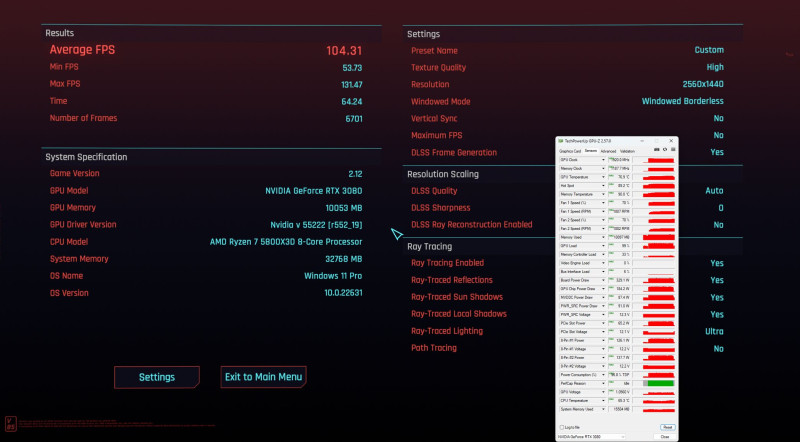This screenshot has height=442, width=800.
Task: Open the Fan 2 Speed (RPM) dropdown
Action: click(x=603, y=229)
